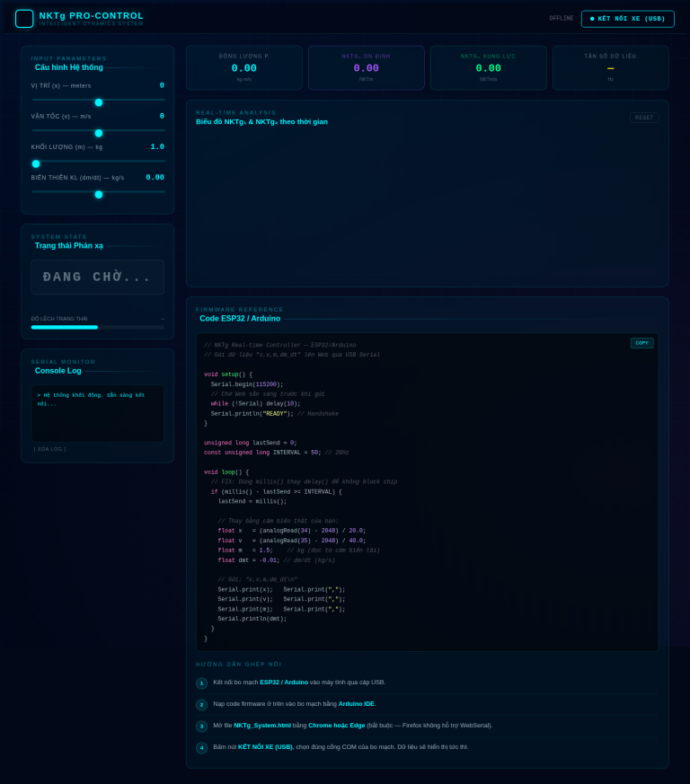Viewport: 690px width, 784px height.
Task: Clear the console with XÓA LOG
Action: (49, 449)
